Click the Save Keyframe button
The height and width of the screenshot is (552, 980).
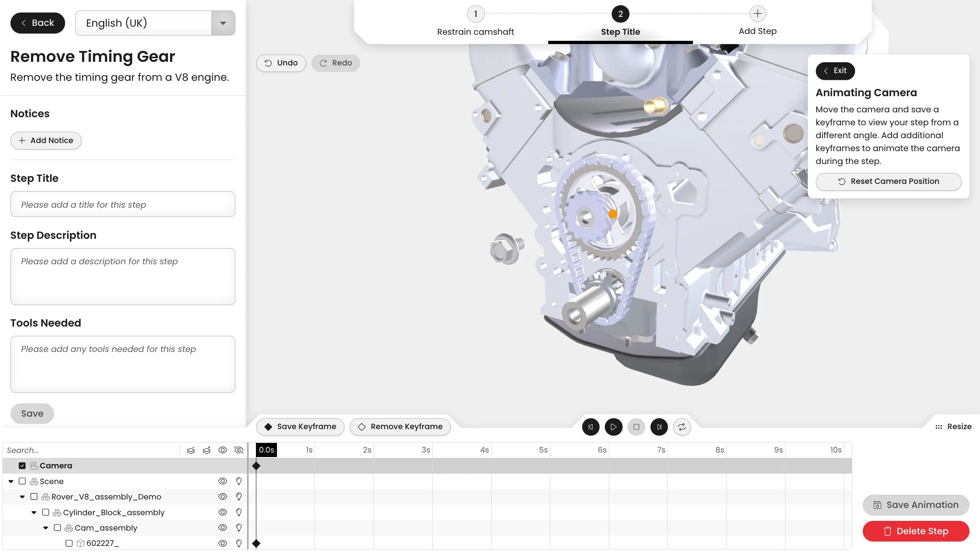pos(300,427)
